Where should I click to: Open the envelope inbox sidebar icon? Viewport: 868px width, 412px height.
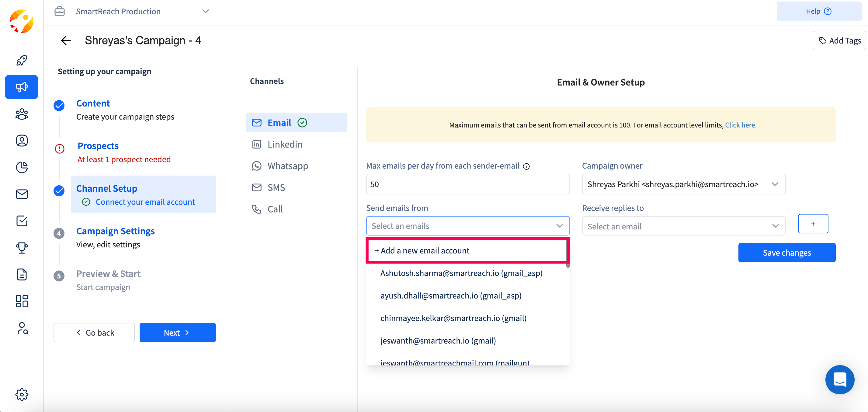pos(22,194)
